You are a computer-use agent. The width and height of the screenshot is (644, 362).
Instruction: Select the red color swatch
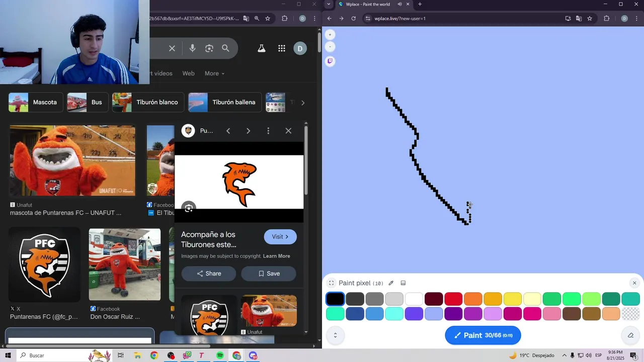pyautogui.click(x=453, y=299)
